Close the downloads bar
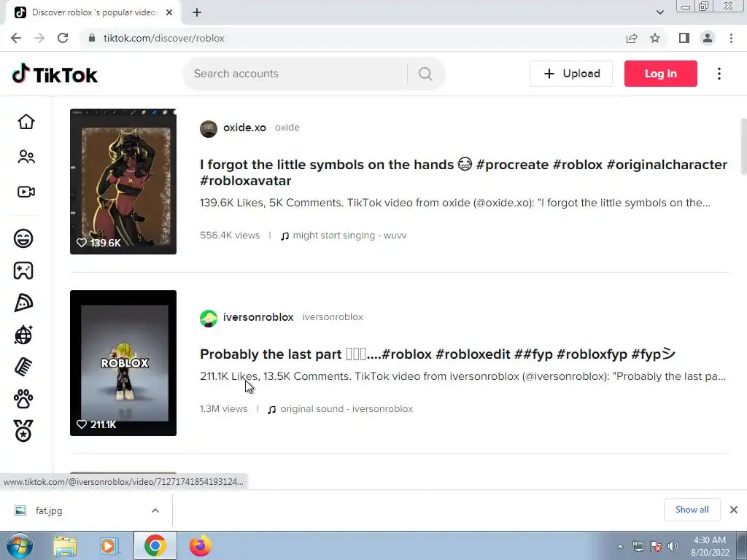The height and width of the screenshot is (560, 747). 734,510
